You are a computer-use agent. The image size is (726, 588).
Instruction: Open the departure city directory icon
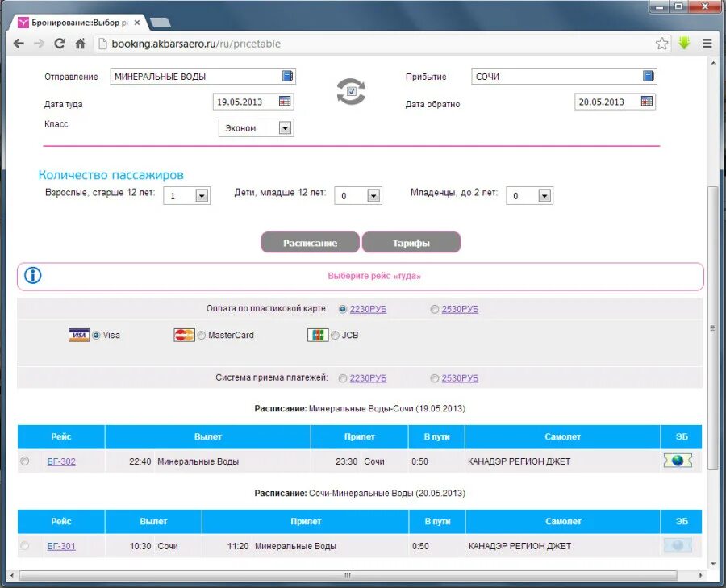[x=287, y=76]
